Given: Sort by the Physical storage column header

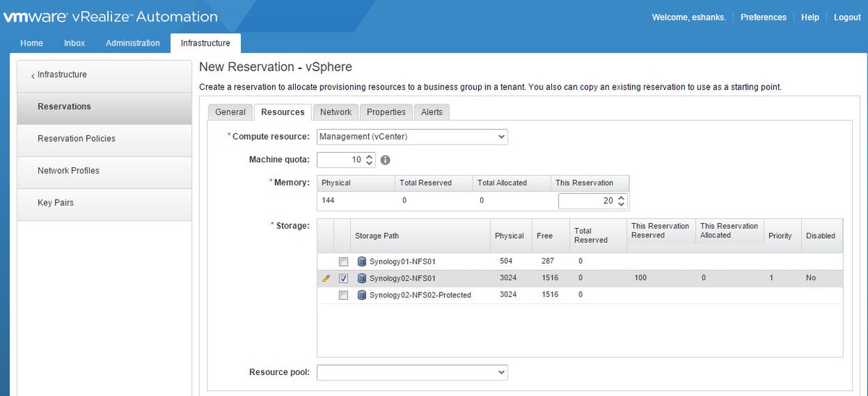Looking at the screenshot, I should (x=511, y=235).
